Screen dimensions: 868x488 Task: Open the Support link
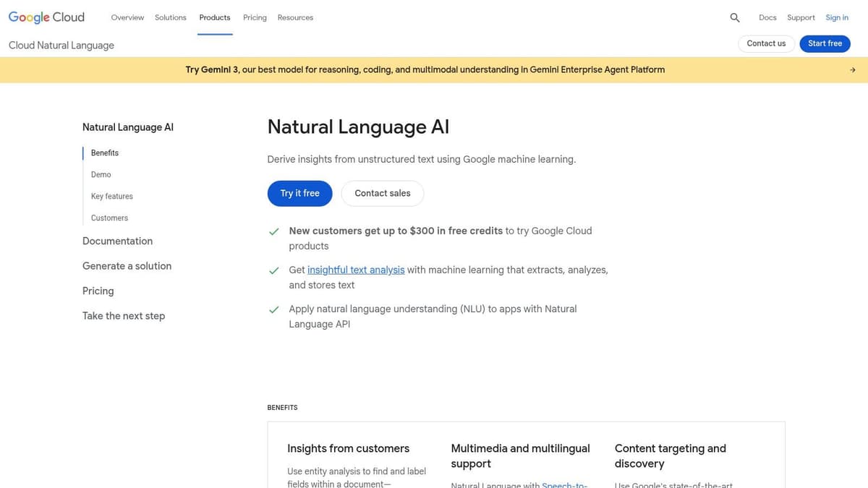[x=801, y=17]
